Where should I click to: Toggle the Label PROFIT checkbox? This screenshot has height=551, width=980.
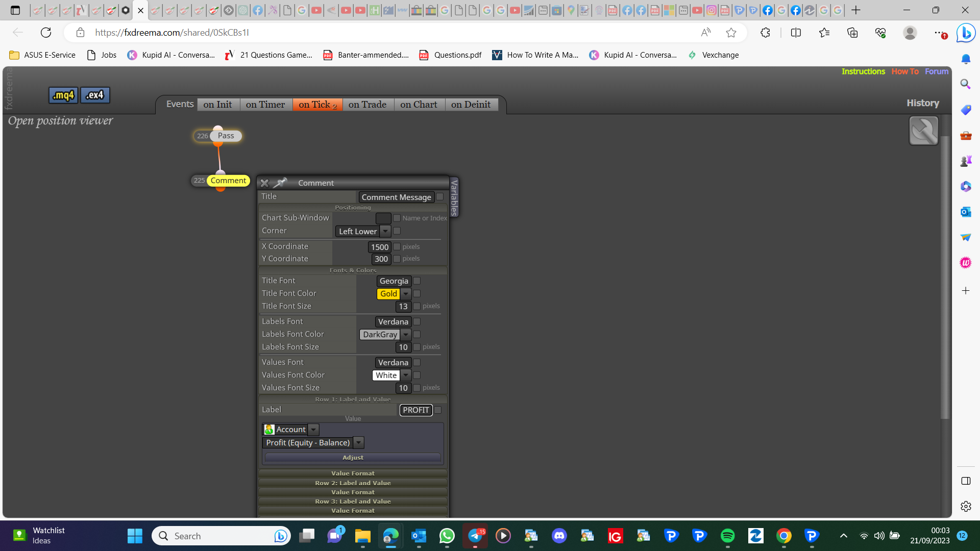(x=438, y=410)
